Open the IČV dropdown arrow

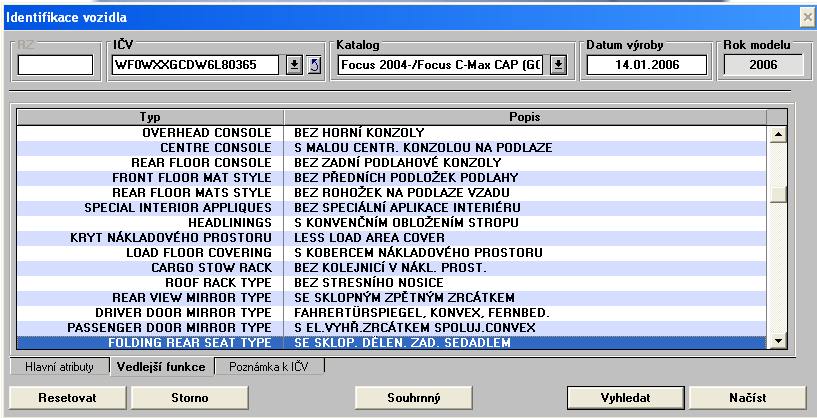(x=295, y=66)
